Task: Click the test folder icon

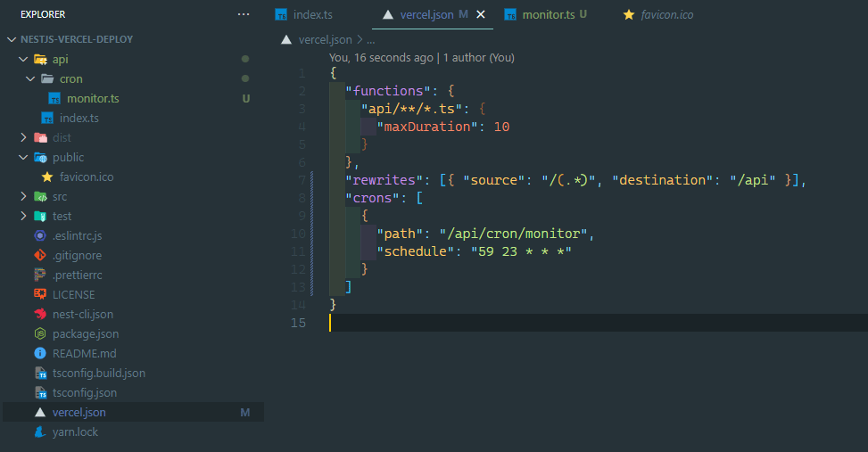Action: tap(40, 216)
